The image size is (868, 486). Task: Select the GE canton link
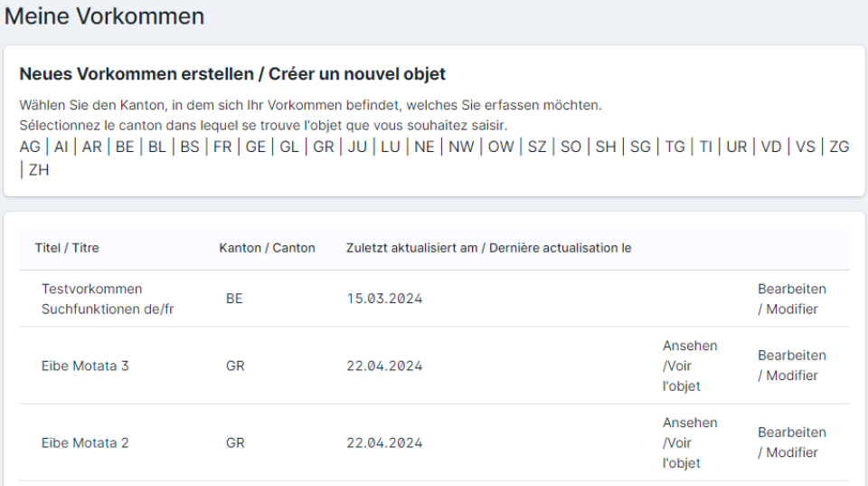256,147
